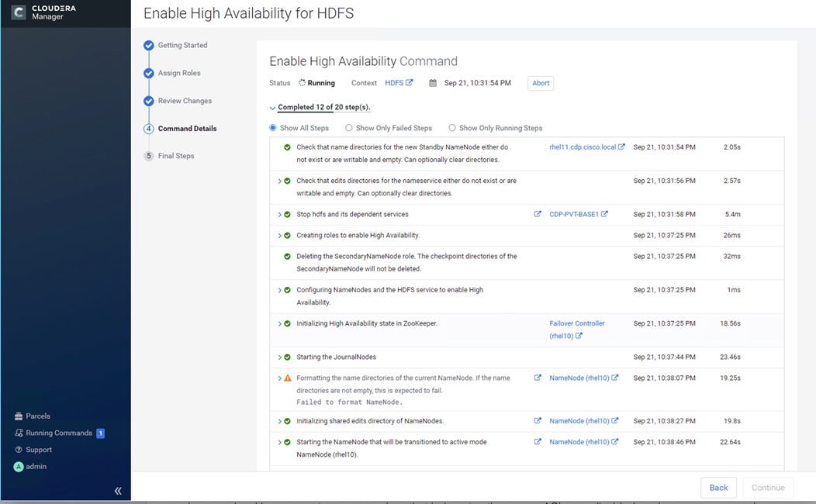Open the HDFS context link
Viewport: 816px width, 504px height.
394,83
